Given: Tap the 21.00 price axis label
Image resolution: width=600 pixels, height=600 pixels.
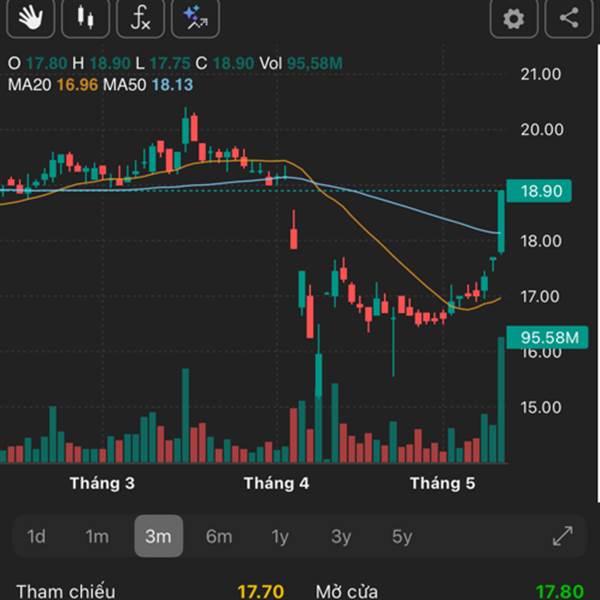Looking at the screenshot, I should (541, 74).
